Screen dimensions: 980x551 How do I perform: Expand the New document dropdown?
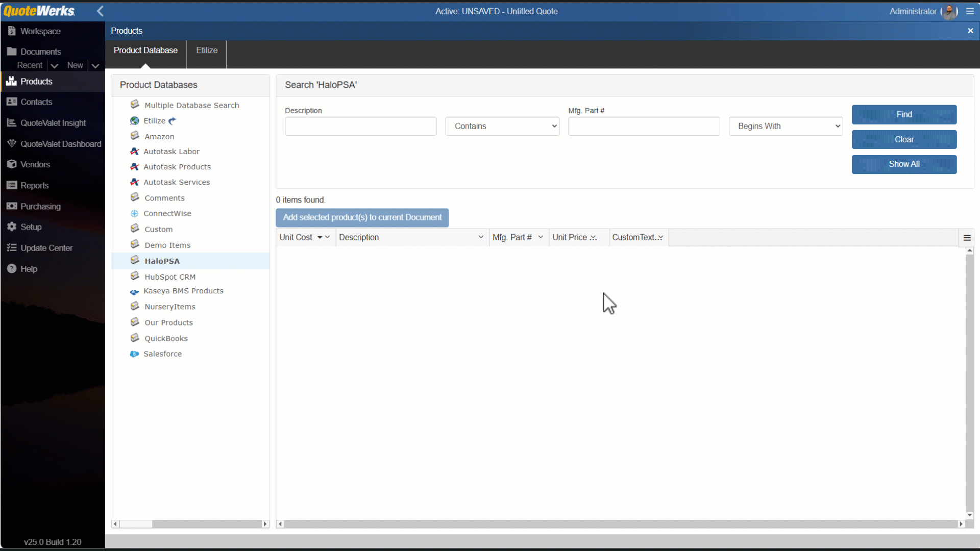[95, 66]
